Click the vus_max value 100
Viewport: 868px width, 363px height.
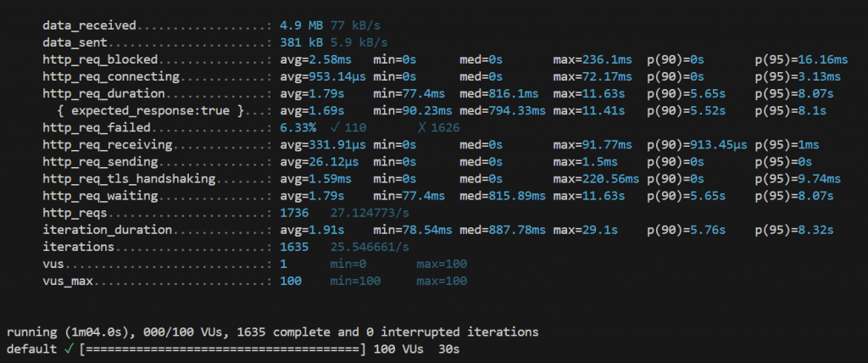[x=291, y=281]
